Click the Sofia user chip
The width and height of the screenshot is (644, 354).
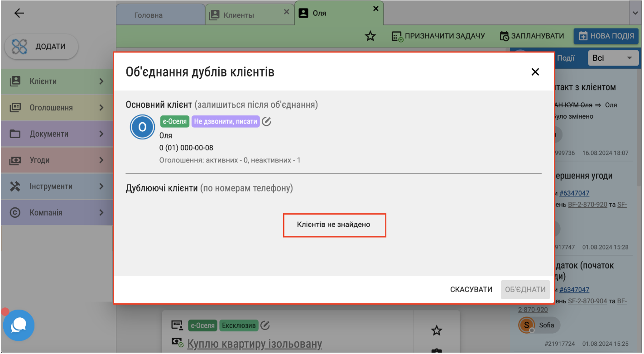[539, 325]
